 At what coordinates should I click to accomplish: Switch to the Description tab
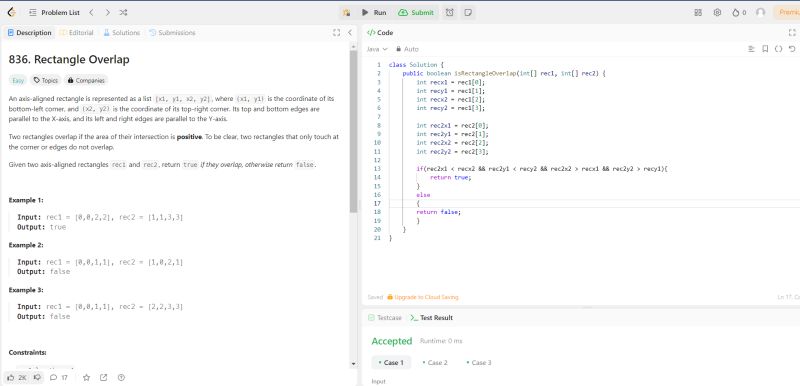click(x=30, y=33)
